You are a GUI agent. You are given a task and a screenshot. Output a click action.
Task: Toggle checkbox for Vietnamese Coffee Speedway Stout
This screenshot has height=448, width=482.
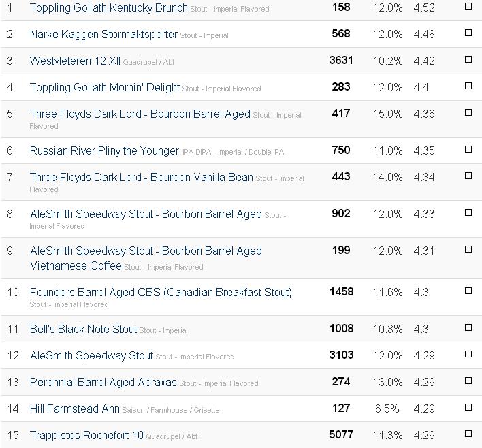click(x=468, y=249)
